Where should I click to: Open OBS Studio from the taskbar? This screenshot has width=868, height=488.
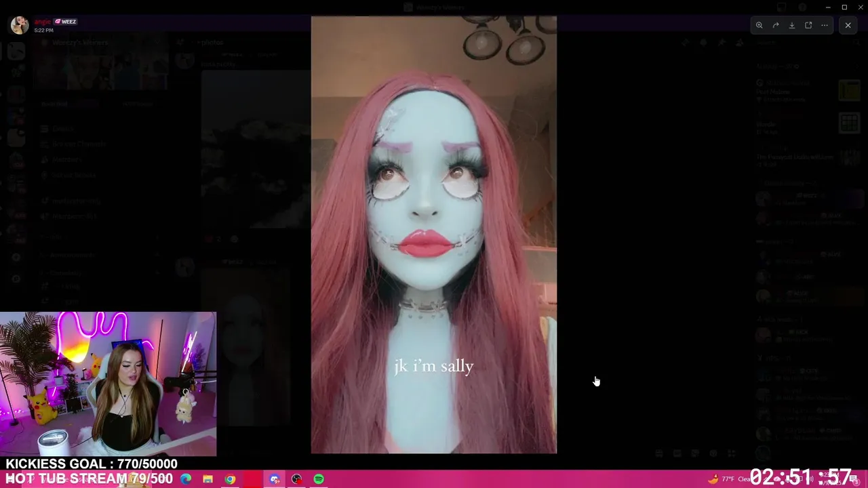click(x=296, y=479)
